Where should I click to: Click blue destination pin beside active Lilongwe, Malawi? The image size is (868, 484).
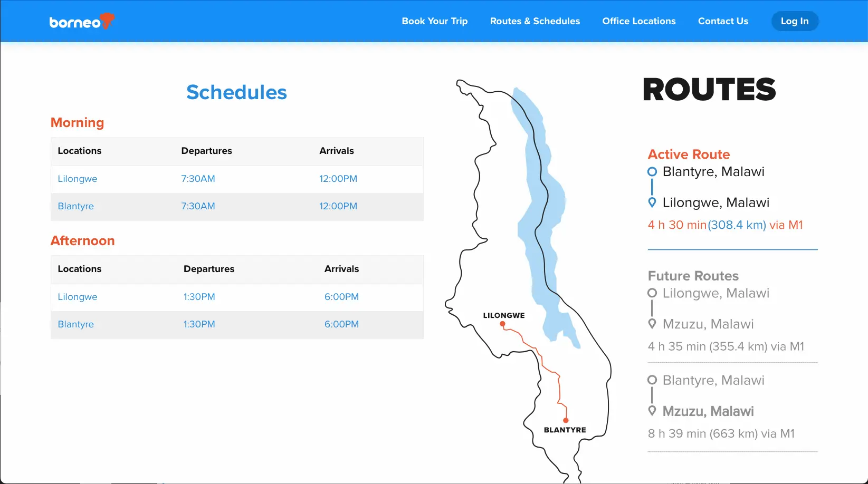(x=652, y=202)
